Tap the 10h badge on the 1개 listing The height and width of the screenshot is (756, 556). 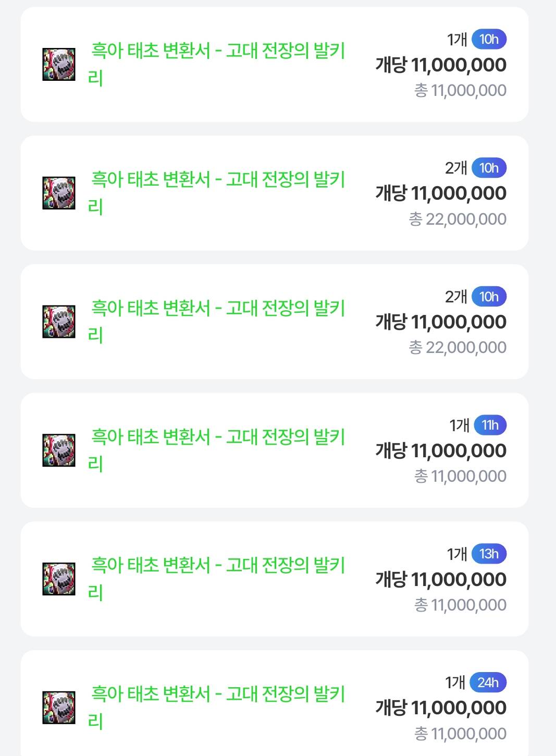(x=489, y=39)
